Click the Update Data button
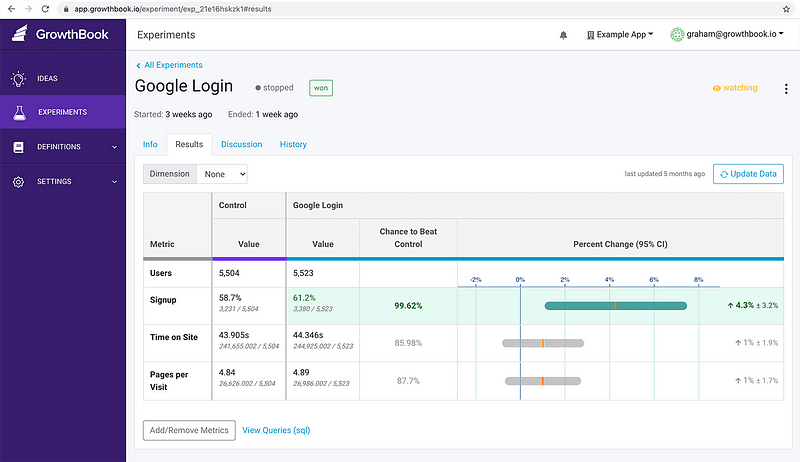This screenshot has height=462, width=800. [748, 174]
